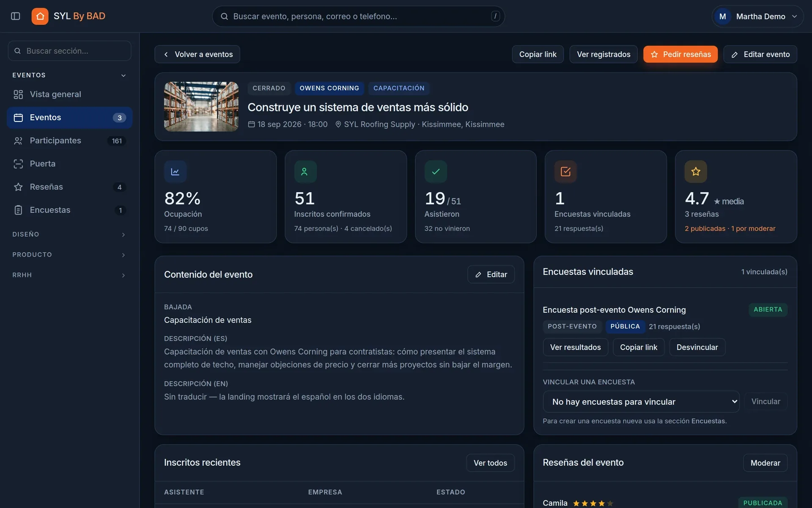812x508 pixels.
Task: Click the Asistieron checkmark icon
Action: tap(436, 171)
